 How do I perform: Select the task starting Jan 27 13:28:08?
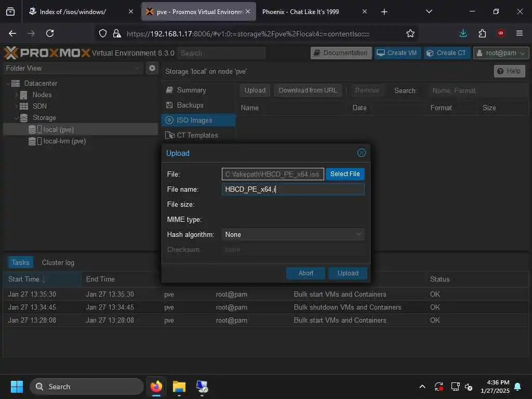[x=265, y=320]
